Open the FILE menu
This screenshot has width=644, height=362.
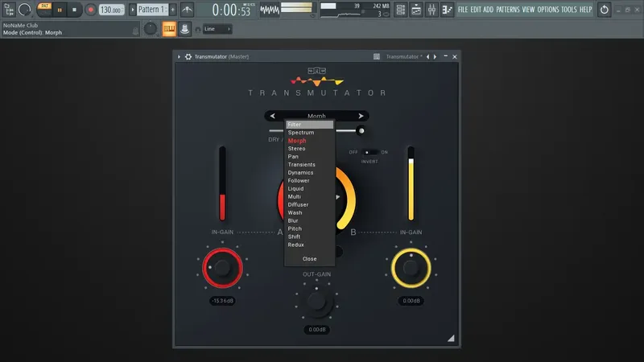463,10
